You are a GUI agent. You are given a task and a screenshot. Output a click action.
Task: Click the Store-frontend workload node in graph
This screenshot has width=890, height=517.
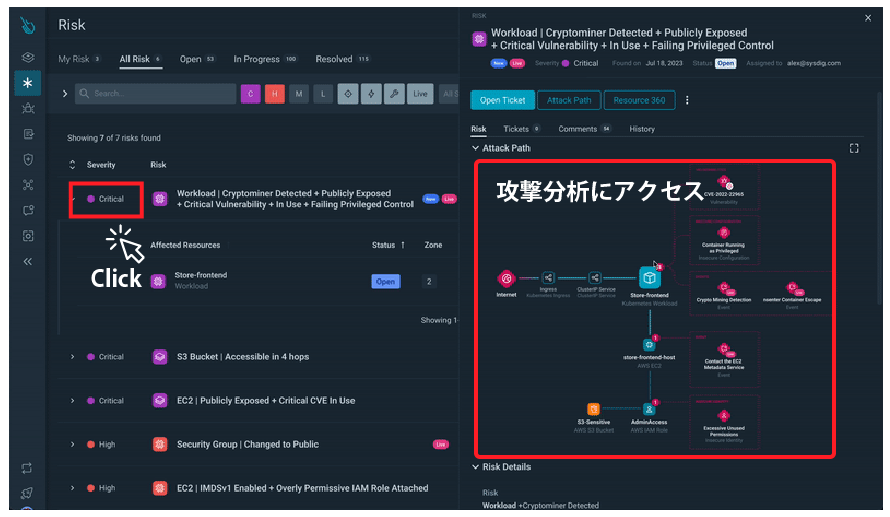point(651,277)
